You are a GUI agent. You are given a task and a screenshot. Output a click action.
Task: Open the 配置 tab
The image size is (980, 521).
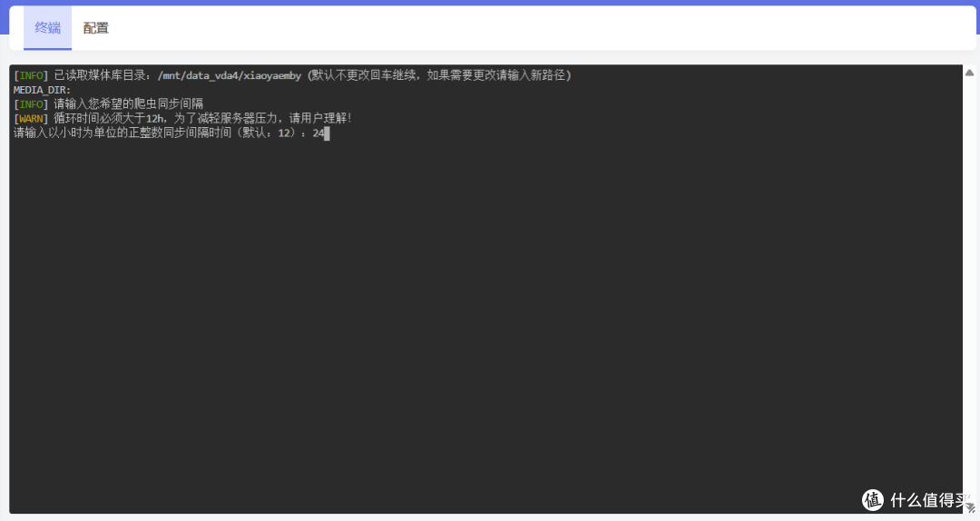pyautogui.click(x=95, y=28)
